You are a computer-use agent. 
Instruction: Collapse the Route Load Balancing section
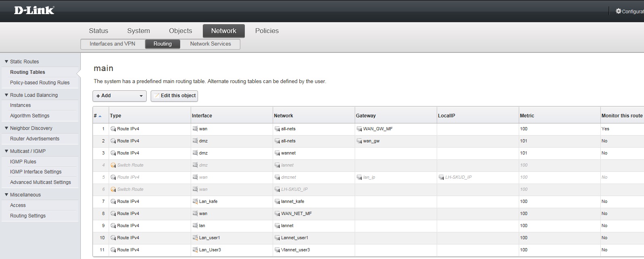6,95
